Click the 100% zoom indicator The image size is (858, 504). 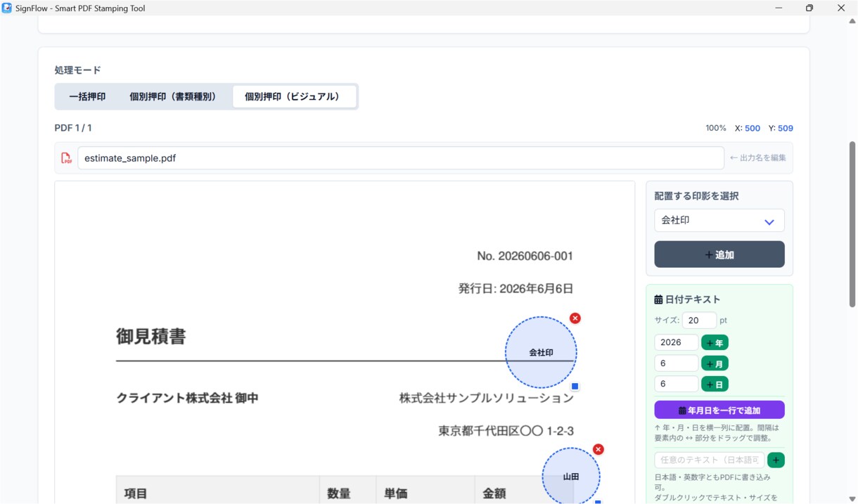click(716, 128)
